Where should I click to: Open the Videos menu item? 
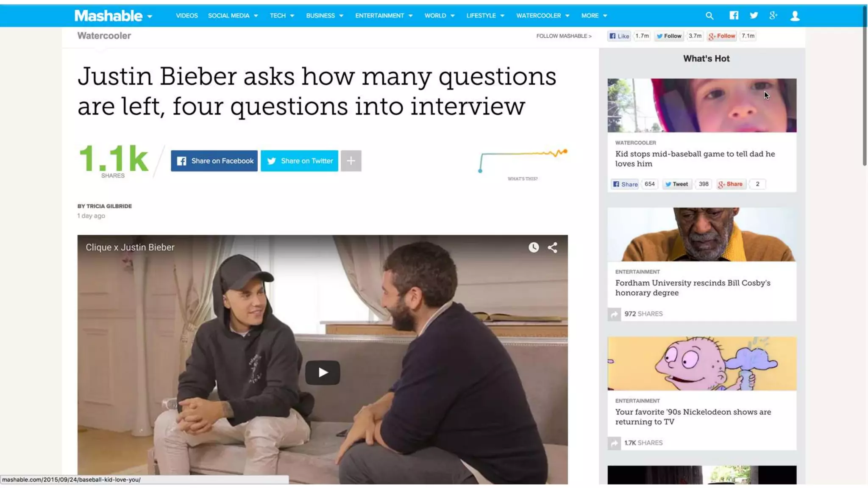[x=186, y=16]
